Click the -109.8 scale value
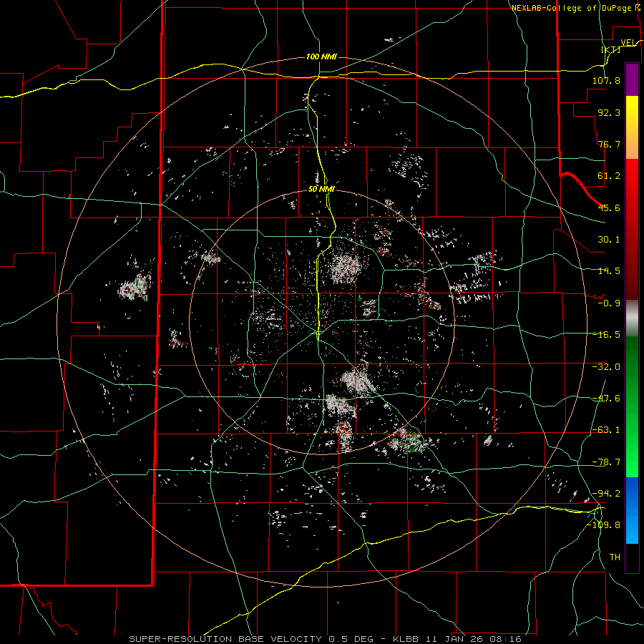644x644 pixels. (x=603, y=525)
